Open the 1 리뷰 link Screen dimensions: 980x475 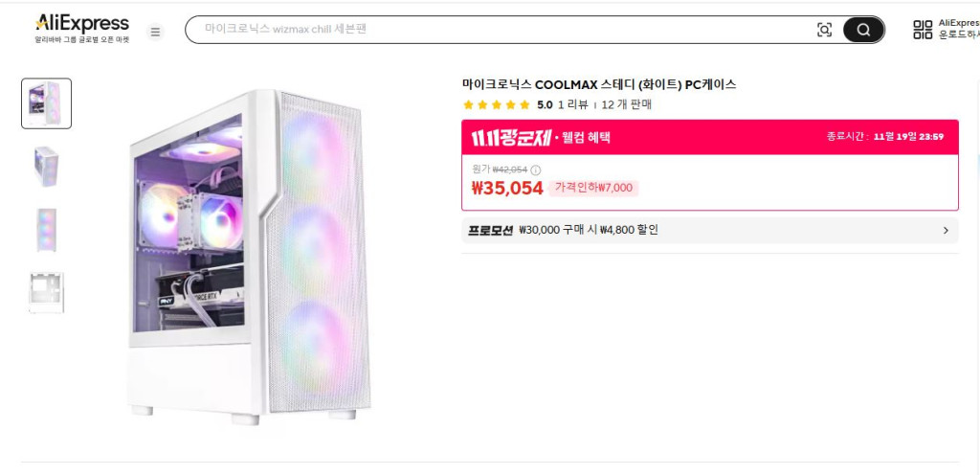pyautogui.click(x=573, y=105)
